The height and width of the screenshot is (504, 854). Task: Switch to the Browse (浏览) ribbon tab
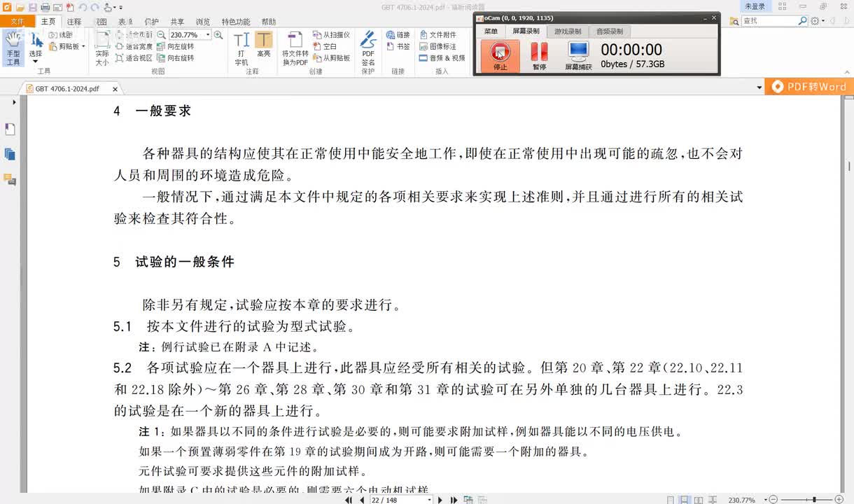(203, 22)
